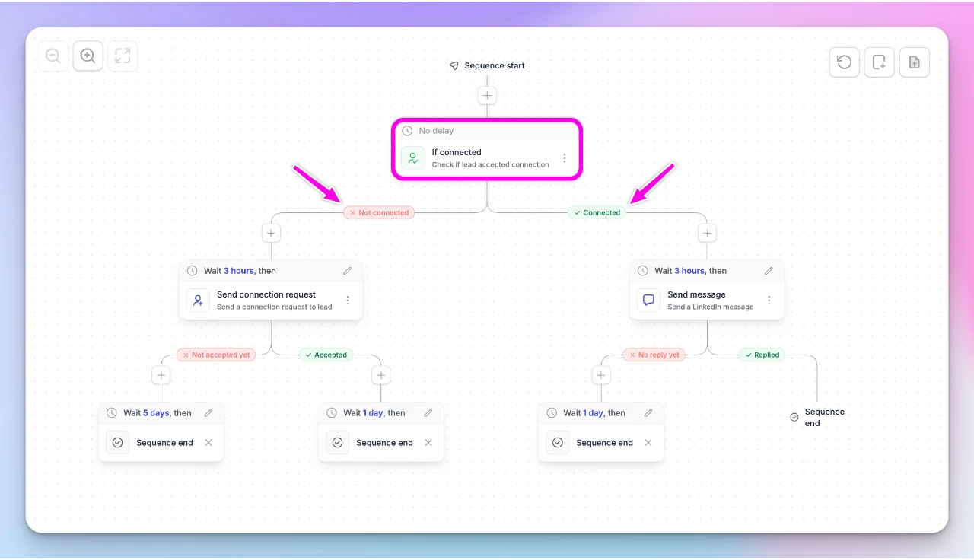Remove the Sequence end after 5 days wait
The width and height of the screenshot is (974, 560).
208,443
